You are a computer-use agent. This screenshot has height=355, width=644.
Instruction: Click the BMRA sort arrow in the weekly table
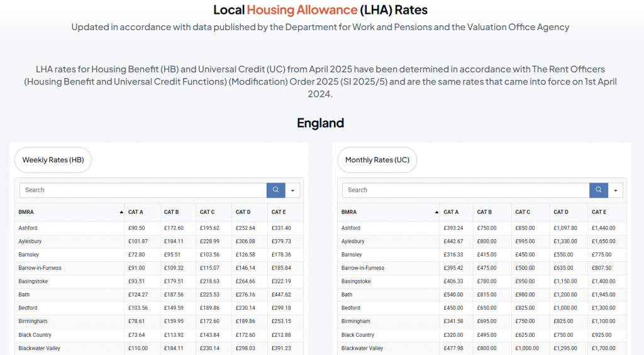point(121,212)
